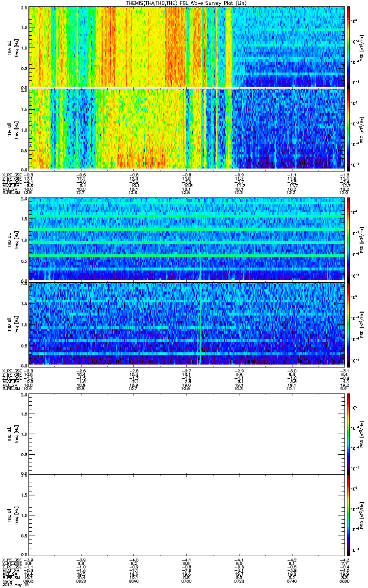Click the 0740 time tick label

(x=291, y=581)
